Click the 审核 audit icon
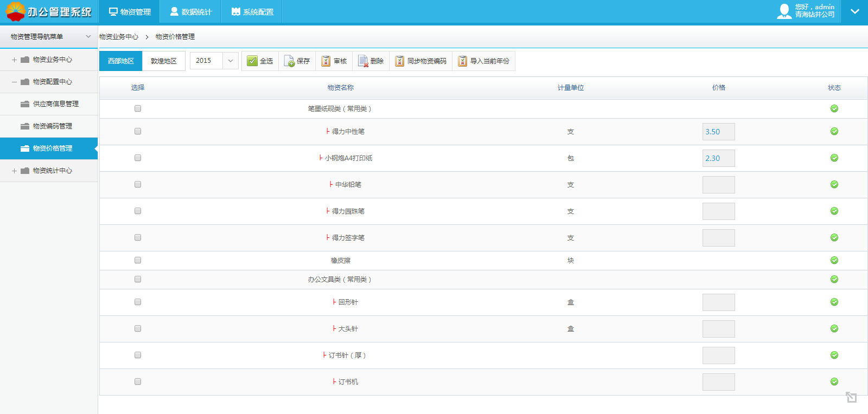868x414 pixels. coord(325,61)
